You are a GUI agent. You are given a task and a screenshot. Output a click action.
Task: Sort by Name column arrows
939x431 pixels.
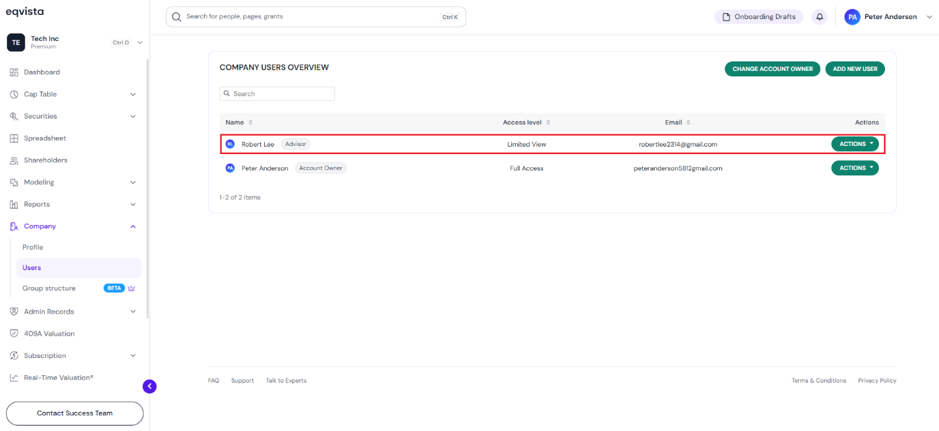pyautogui.click(x=250, y=122)
